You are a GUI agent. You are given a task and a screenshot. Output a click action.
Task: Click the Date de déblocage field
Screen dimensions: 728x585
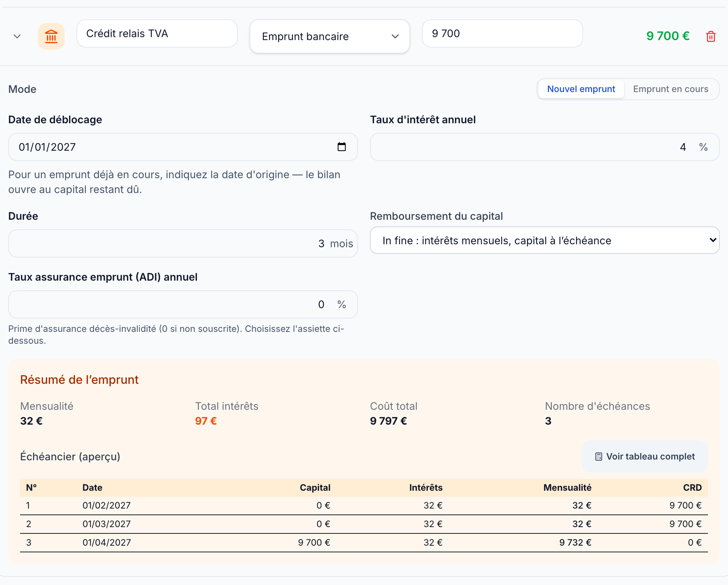coord(183,147)
